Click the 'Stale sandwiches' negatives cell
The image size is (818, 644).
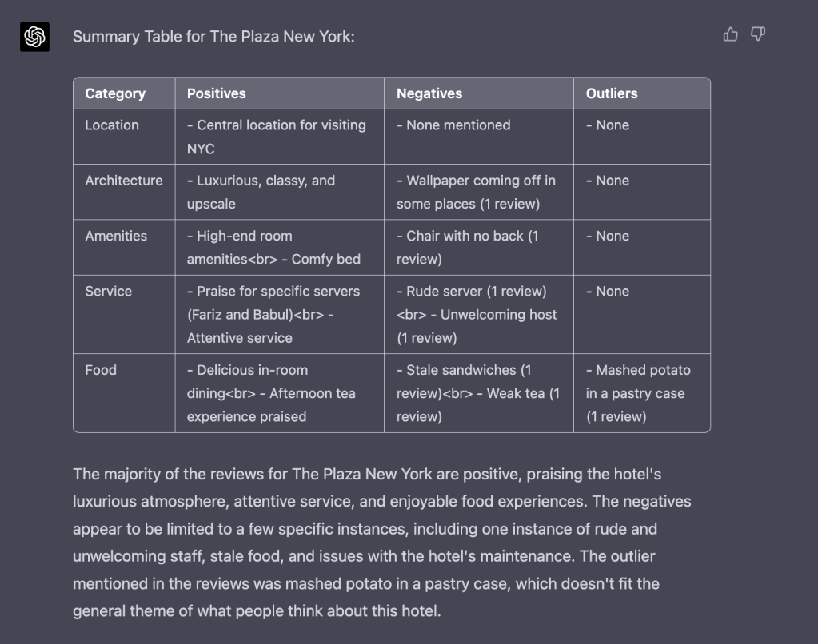(x=478, y=393)
